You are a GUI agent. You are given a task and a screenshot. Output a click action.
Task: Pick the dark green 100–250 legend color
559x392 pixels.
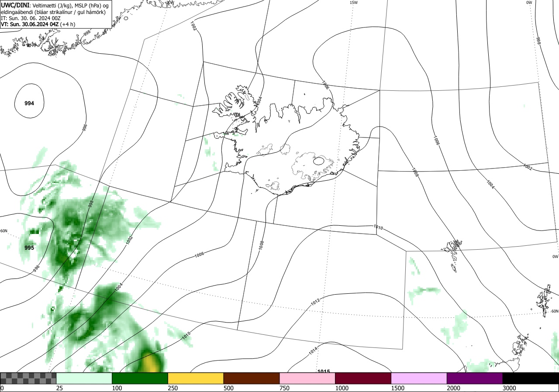pos(140,378)
